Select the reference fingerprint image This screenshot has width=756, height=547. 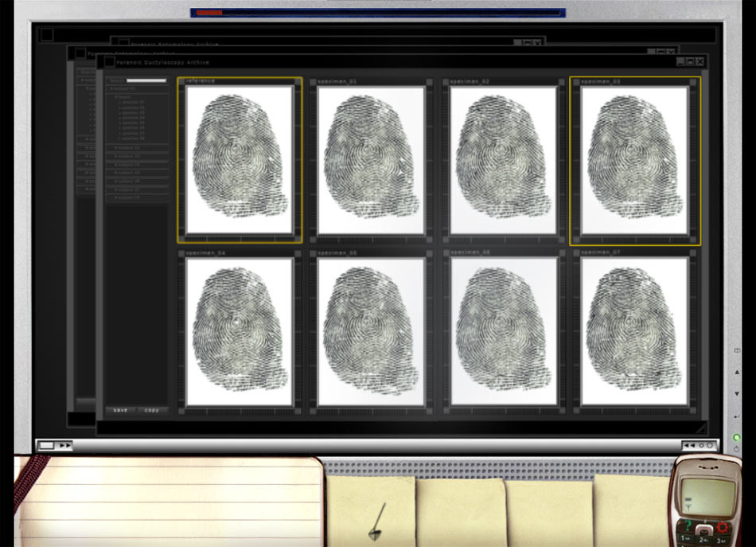(x=240, y=160)
